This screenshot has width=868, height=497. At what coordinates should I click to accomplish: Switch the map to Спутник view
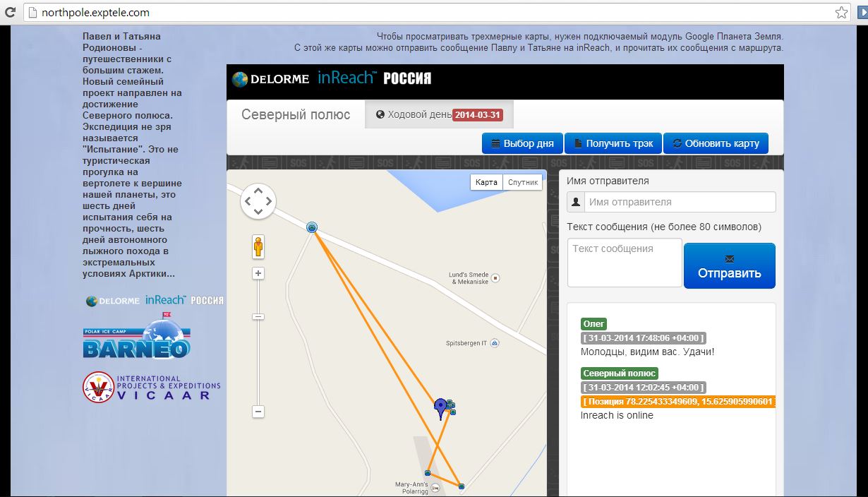[522, 182]
